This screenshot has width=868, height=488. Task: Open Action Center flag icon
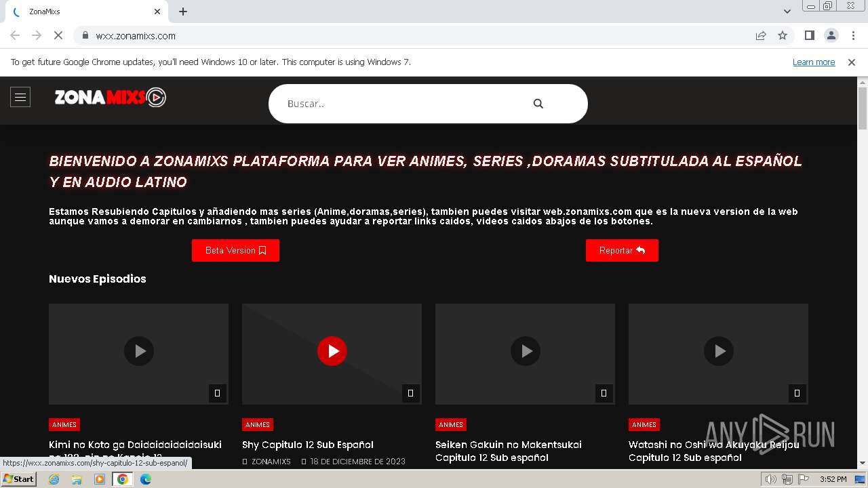(804, 479)
